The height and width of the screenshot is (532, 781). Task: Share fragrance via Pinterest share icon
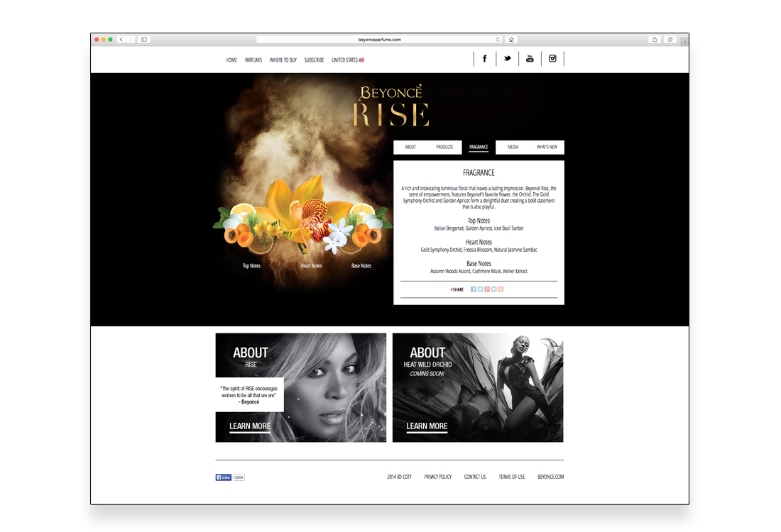coord(487,289)
